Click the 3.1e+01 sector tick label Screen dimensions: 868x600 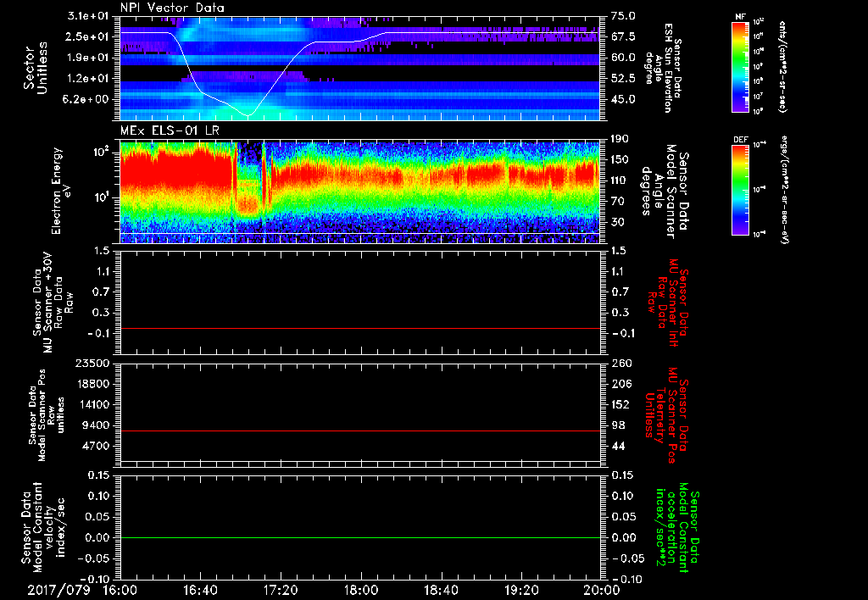click(88, 16)
